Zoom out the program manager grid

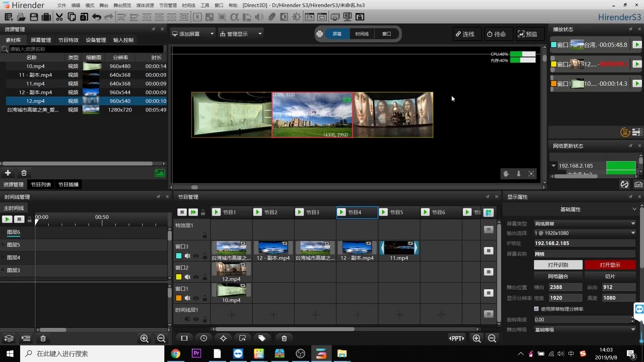coord(492,338)
